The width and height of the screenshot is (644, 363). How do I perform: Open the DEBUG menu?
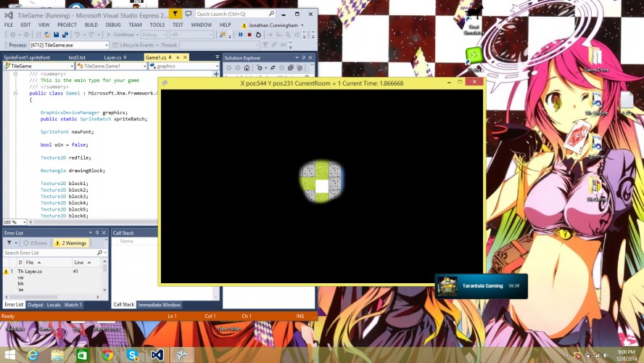pos(113,25)
